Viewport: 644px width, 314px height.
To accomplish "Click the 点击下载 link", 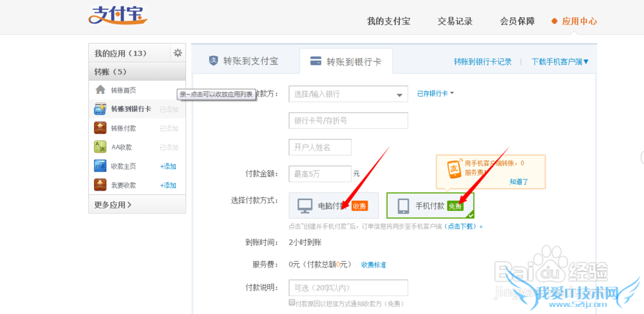I will pos(460,226).
